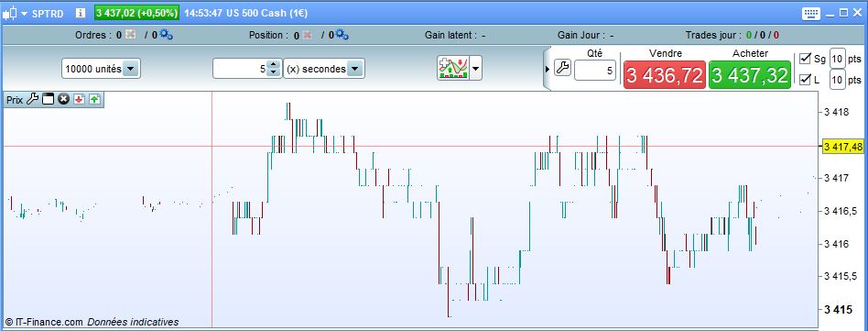Image resolution: width=868 pixels, height=331 pixels.
Task: Open the Prix wrench settings icon
Action: pos(33,99)
